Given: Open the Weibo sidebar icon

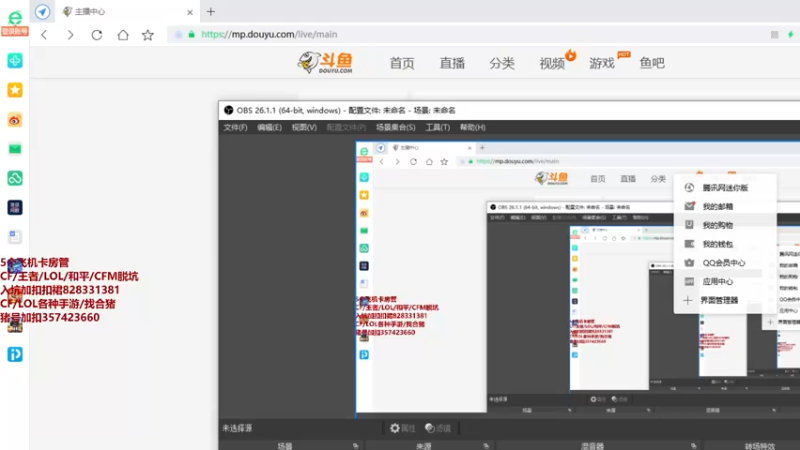Looking at the screenshot, I should point(15,120).
